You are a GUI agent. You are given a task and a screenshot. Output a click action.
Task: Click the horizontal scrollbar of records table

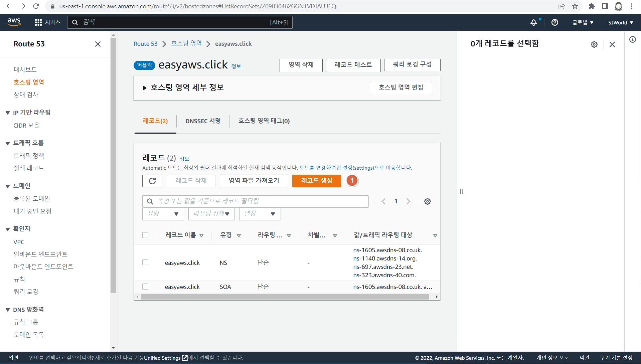click(285, 297)
